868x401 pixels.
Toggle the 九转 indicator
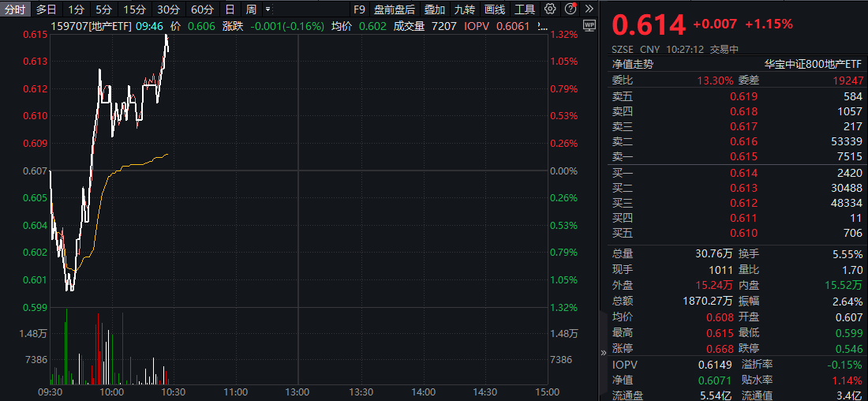(x=465, y=9)
